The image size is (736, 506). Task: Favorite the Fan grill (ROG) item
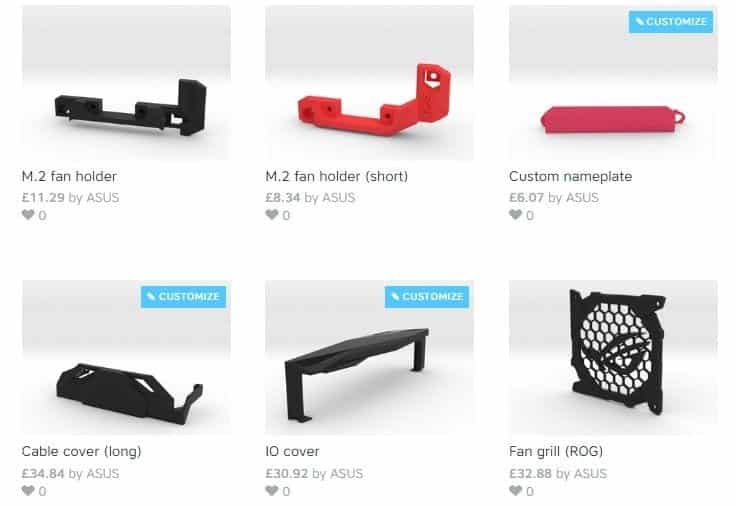[x=515, y=491]
